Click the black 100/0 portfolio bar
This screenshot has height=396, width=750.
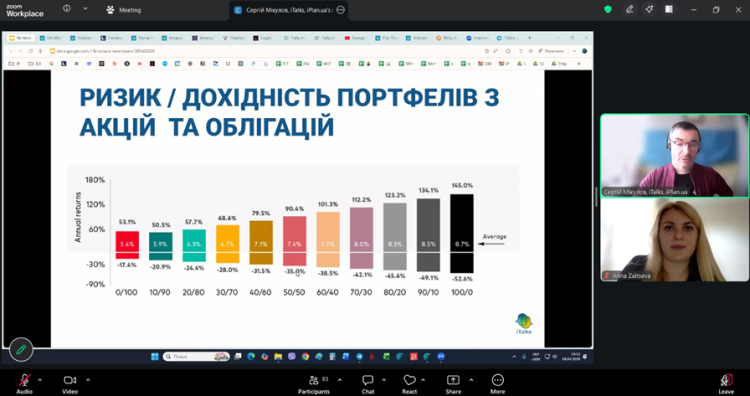(462, 233)
